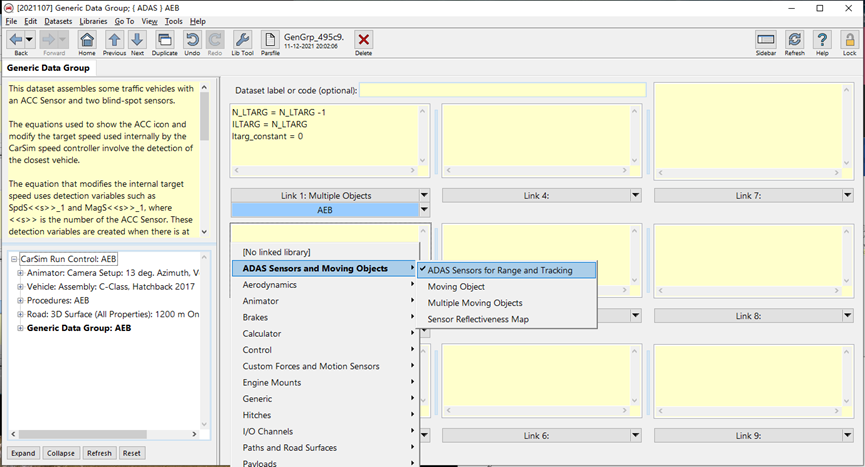Expand the Road: 3D Surface tree node
Image resolution: width=865 pixels, height=467 pixels.
(20, 314)
